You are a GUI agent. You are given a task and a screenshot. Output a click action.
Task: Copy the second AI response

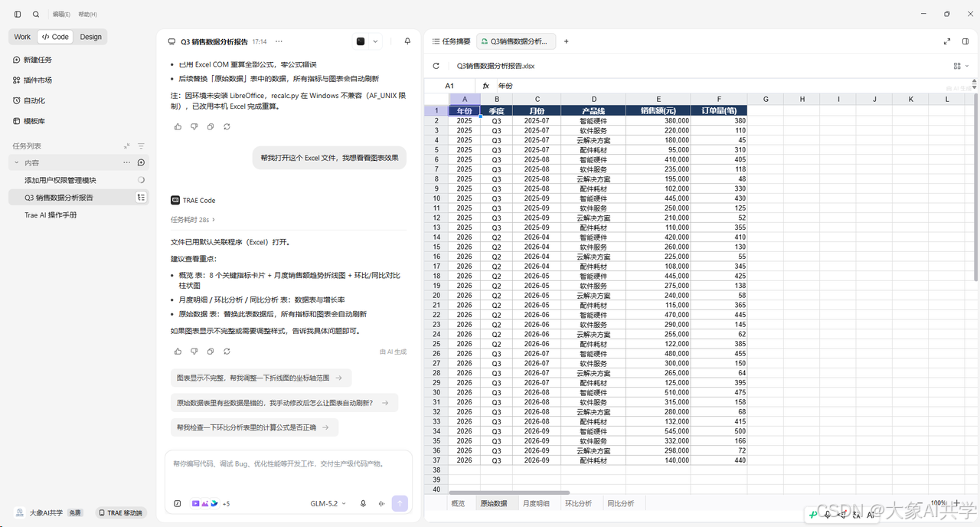[211, 352]
